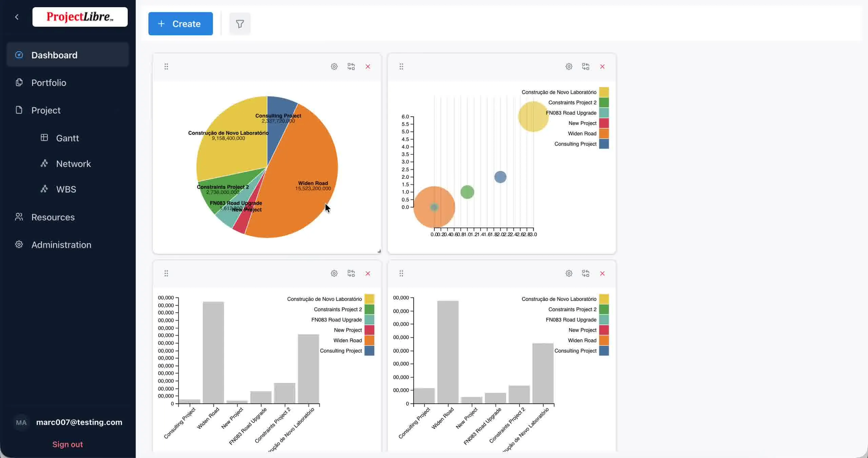868x458 pixels.
Task: Open the WBS view
Action: coord(66,189)
